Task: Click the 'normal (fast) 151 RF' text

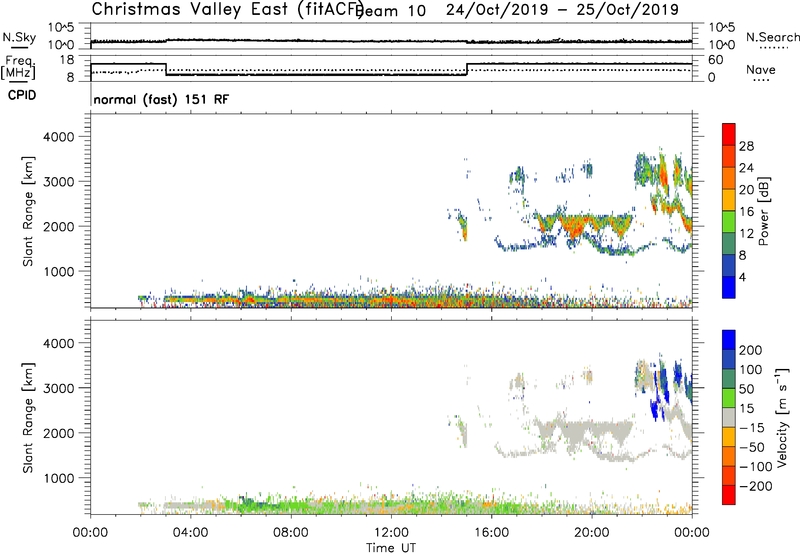Action: [x=161, y=99]
